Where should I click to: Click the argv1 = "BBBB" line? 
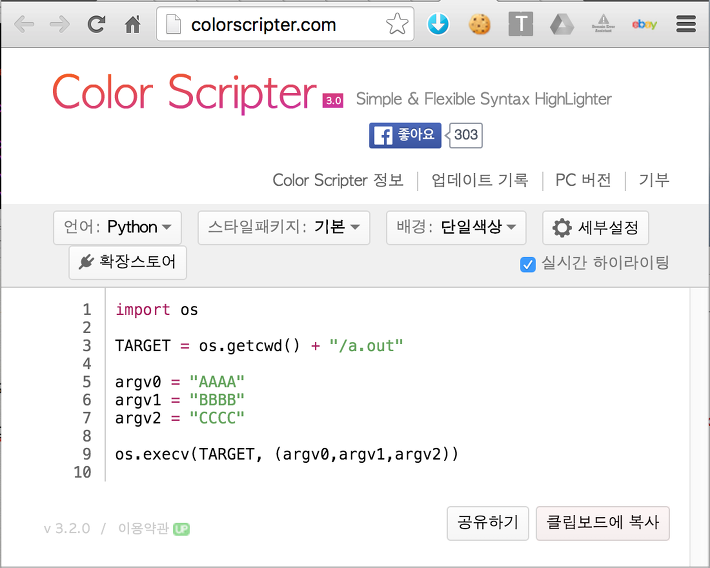click(x=179, y=400)
